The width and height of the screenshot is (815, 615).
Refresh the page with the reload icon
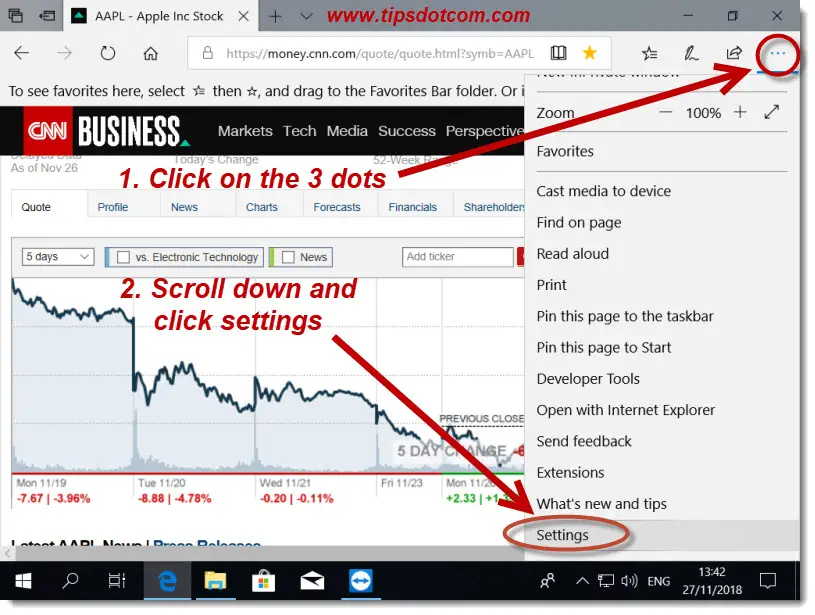coord(108,53)
